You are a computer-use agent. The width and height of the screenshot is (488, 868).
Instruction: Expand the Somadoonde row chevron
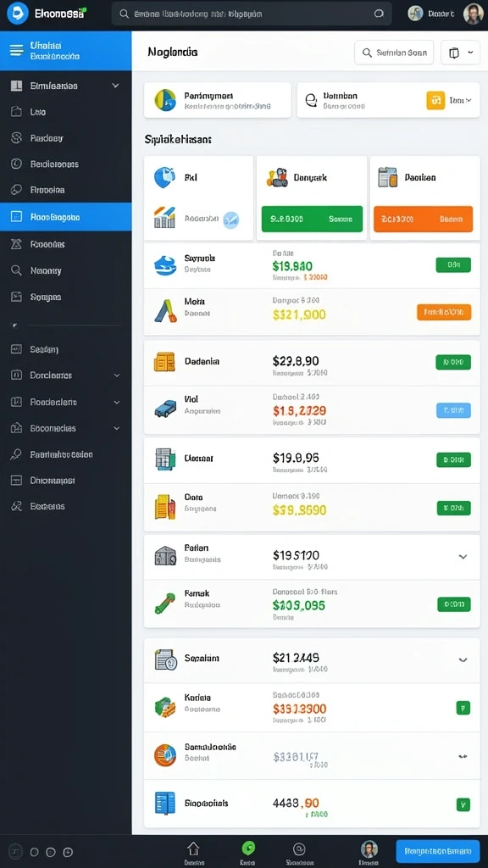pyautogui.click(x=463, y=756)
